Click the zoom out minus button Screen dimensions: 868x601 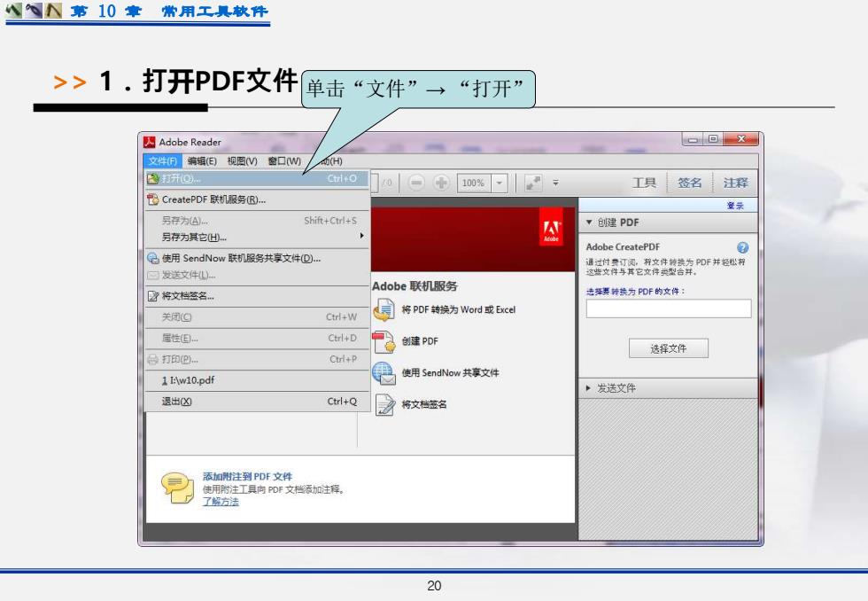coord(416,183)
